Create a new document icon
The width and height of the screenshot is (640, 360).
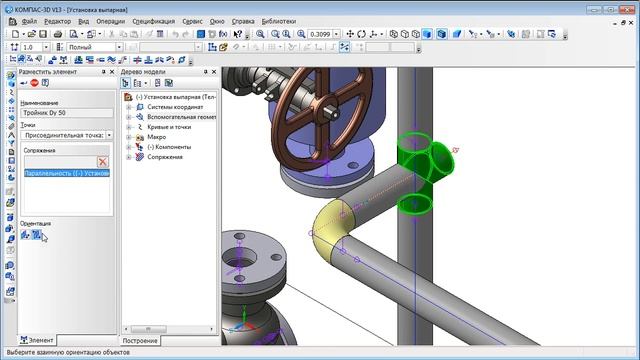[15, 34]
